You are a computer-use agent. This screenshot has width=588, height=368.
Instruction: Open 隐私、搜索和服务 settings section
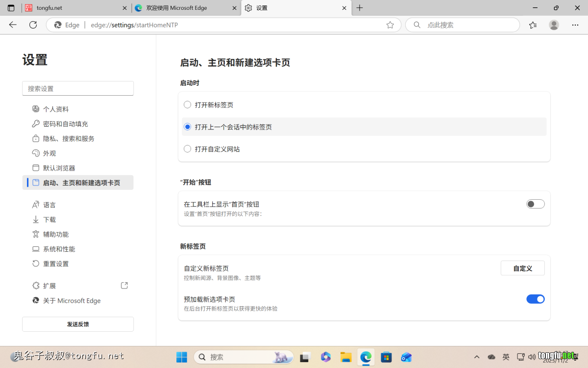[x=69, y=138]
